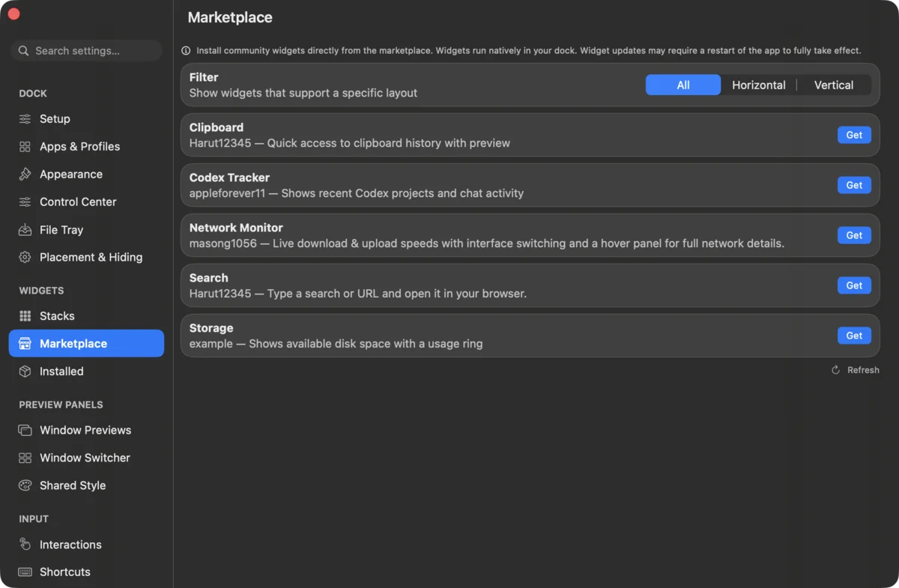899x588 pixels.
Task: Click the Marketplace storefront icon
Action: (x=25, y=344)
